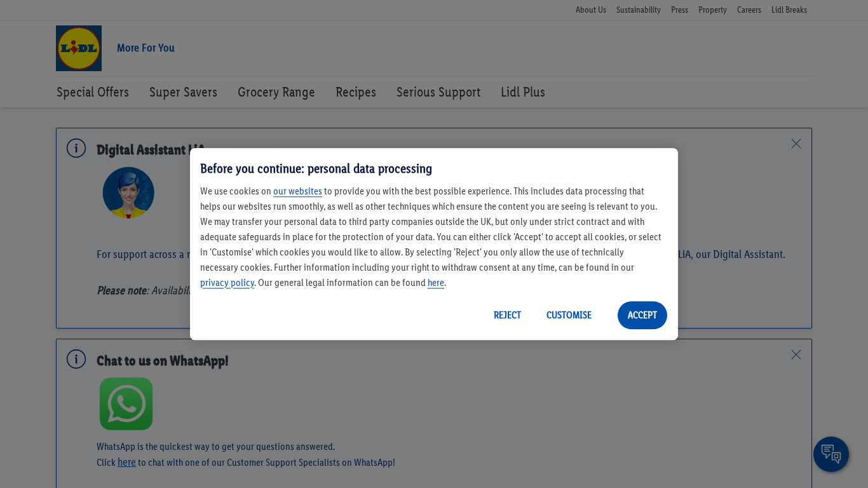The width and height of the screenshot is (868, 488).
Task: Accept all cookies
Action: 642,315
